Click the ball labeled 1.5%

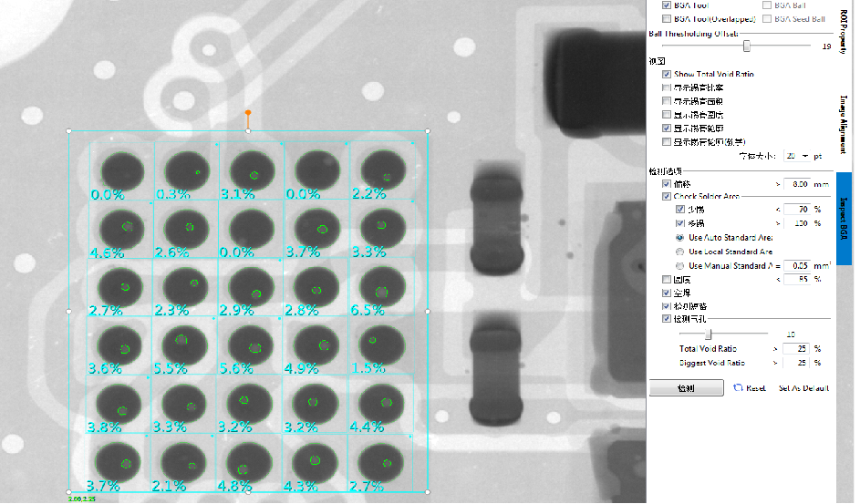point(382,345)
